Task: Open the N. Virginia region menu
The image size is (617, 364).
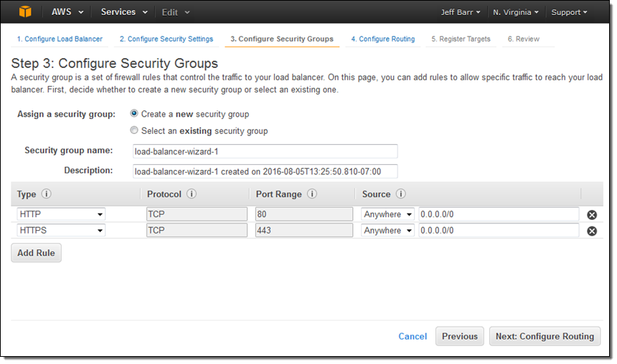Action: (516, 12)
